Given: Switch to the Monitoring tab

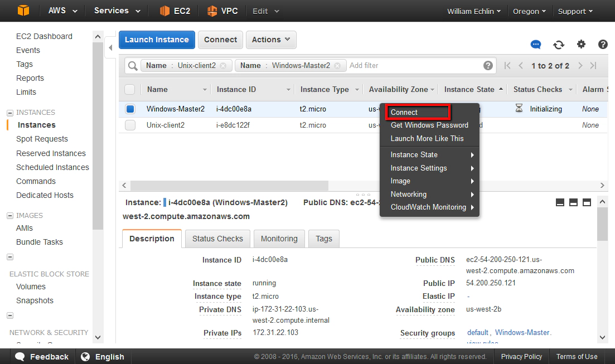Looking at the screenshot, I should pos(279,239).
